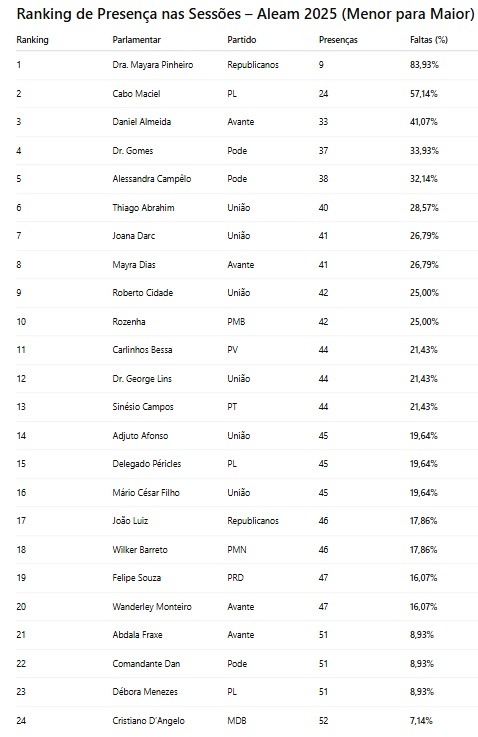Select the PMB party cell for Rozenha
Image resolution: width=478 pixels, height=737 pixels.
[x=236, y=322]
